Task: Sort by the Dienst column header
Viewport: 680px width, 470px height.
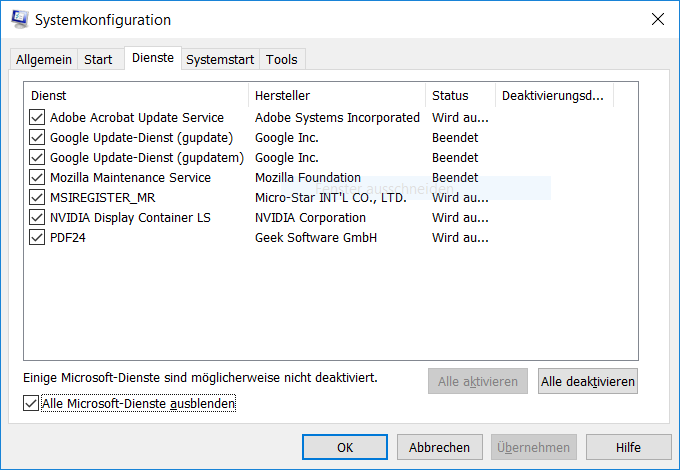Action: [136, 96]
